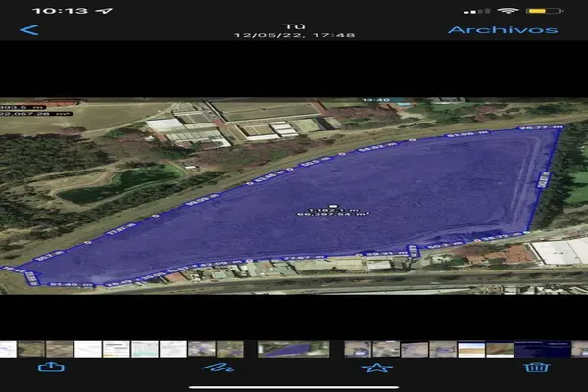
Task: Tap the location arrow beside the clock
Action: [x=106, y=11]
